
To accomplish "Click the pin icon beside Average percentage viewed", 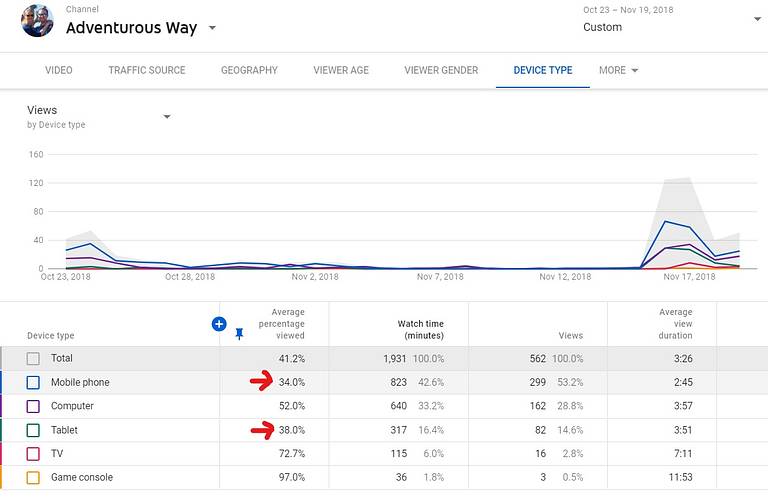I will [x=239, y=334].
